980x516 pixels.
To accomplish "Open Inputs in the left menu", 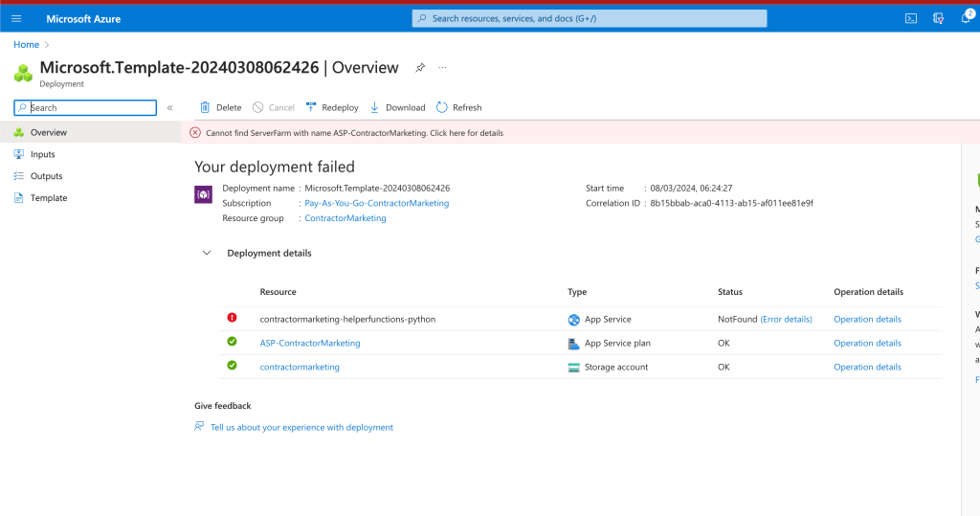I will coord(91,154).
